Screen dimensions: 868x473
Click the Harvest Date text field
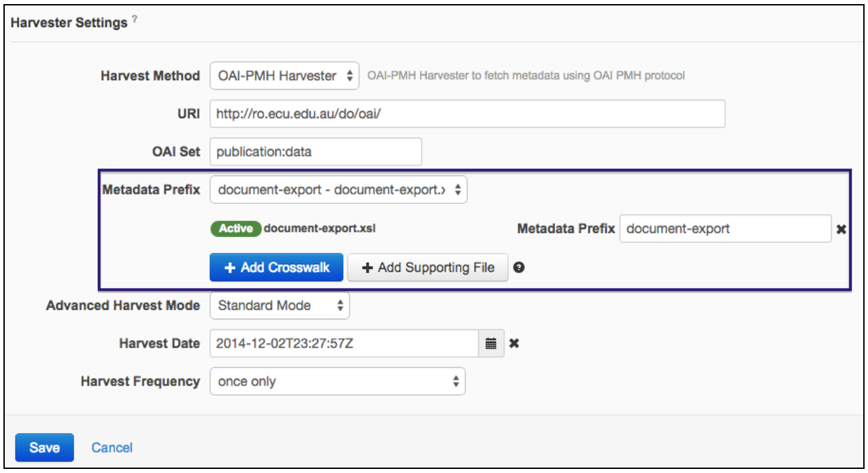tap(344, 344)
